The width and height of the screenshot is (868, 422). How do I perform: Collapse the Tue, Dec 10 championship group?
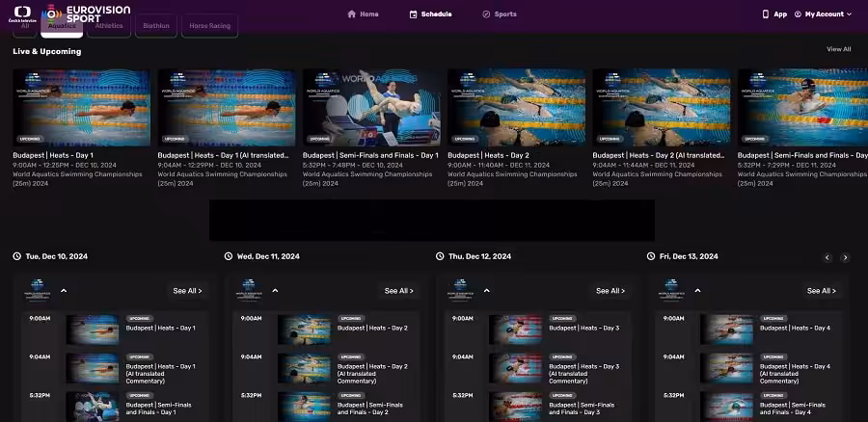[x=64, y=290]
